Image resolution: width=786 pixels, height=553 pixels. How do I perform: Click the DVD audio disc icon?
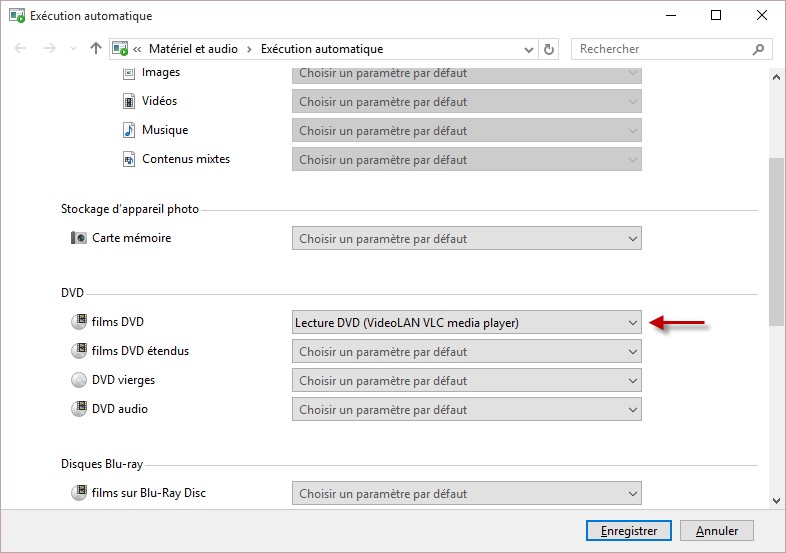[79, 409]
